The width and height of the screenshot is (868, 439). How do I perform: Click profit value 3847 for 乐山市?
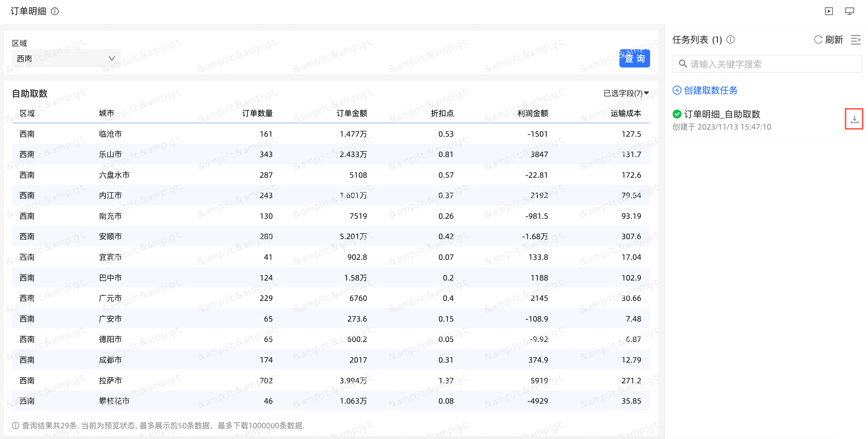coord(539,155)
